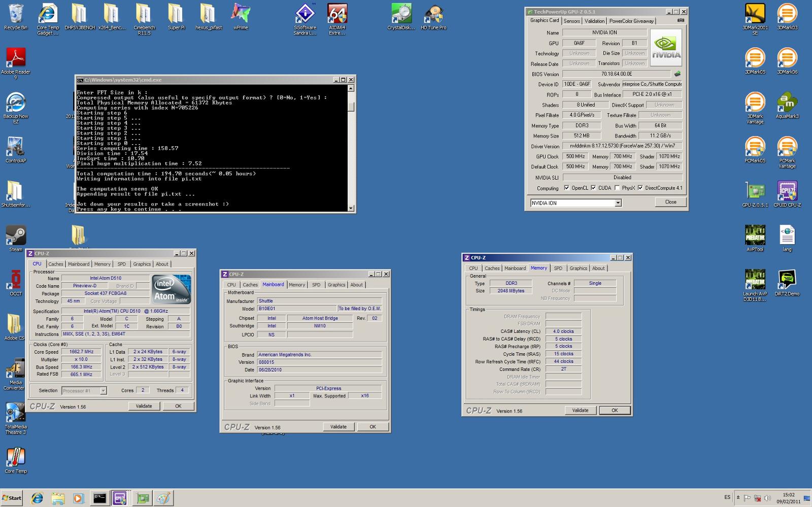This screenshot has width=812, height=507.
Task: Launch AIDA64 Extreme desktop icon
Action: [337, 19]
